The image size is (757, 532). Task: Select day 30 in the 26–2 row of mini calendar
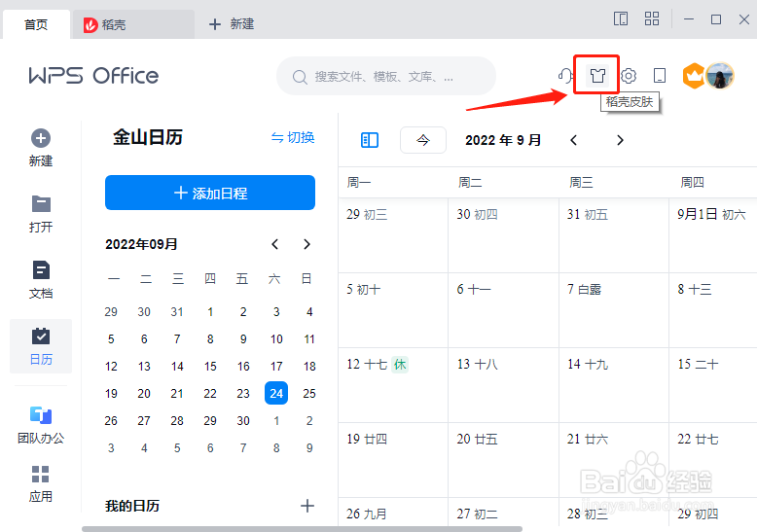(243, 421)
